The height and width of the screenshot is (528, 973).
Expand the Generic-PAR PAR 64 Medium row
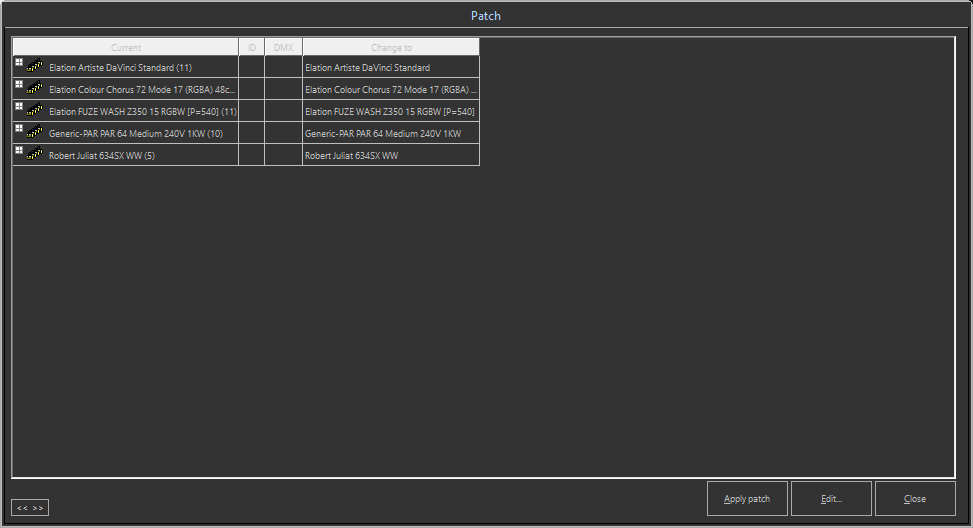(19, 128)
